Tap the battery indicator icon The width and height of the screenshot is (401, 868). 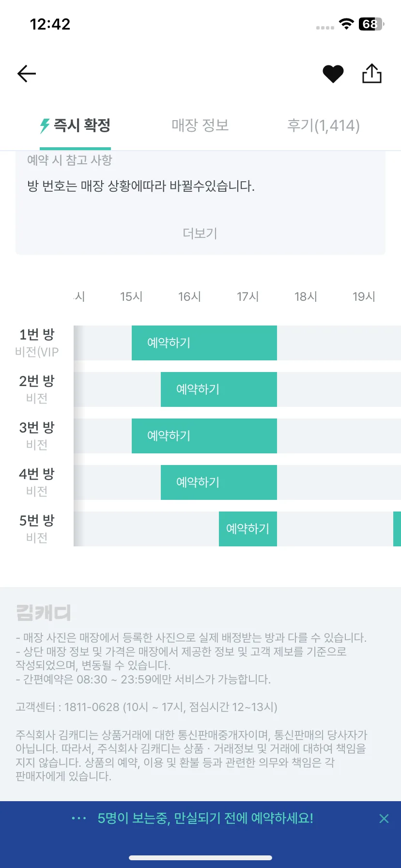click(x=371, y=24)
